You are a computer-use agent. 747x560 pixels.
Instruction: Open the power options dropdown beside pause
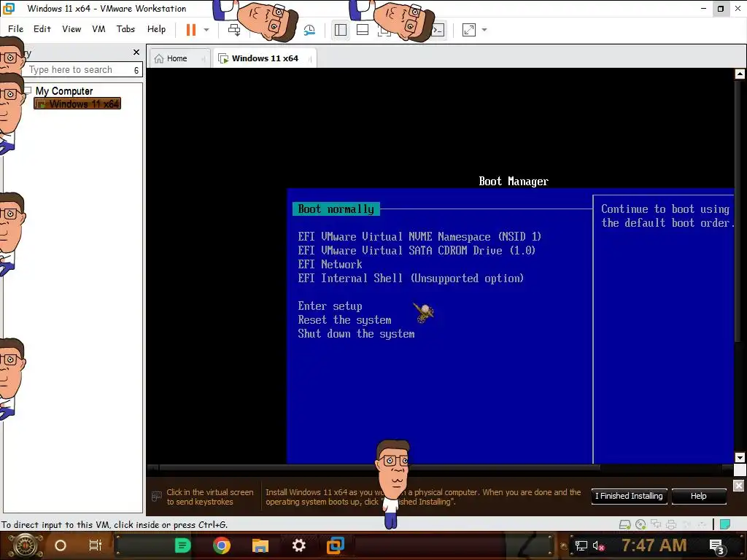(206, 29)
